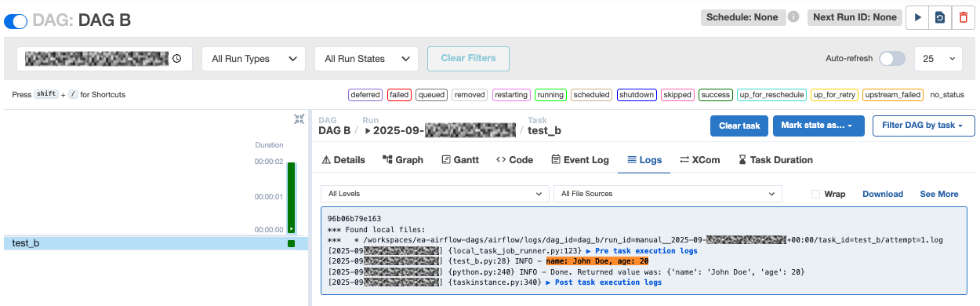Expand Pre task execution logs
The image size is (980, 306).
[x=641, y=251]
